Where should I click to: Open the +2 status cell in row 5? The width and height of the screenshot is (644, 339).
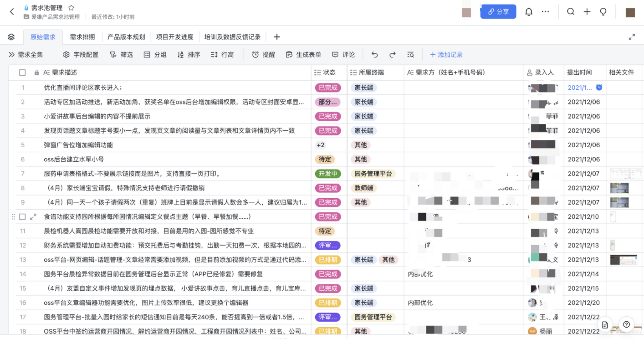(321, 145)
